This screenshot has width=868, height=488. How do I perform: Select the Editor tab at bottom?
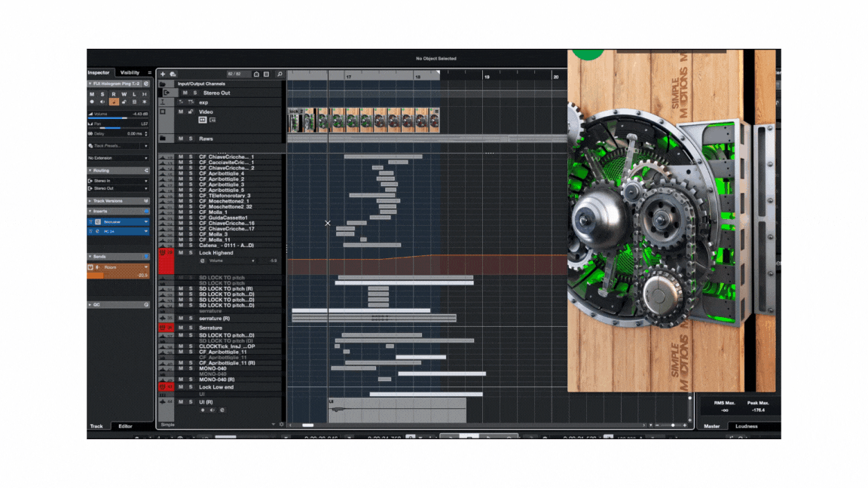126,426
